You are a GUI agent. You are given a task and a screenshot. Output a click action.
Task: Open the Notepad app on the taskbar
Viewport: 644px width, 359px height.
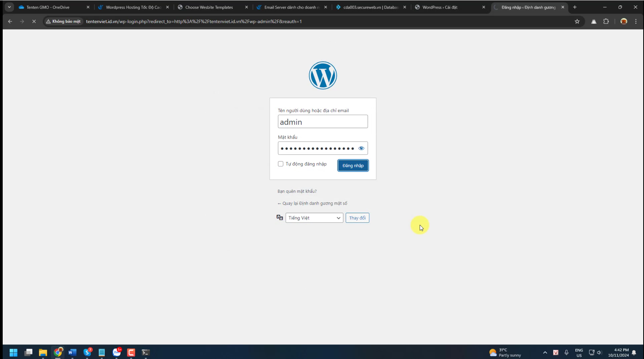click(x=102, y=352)
